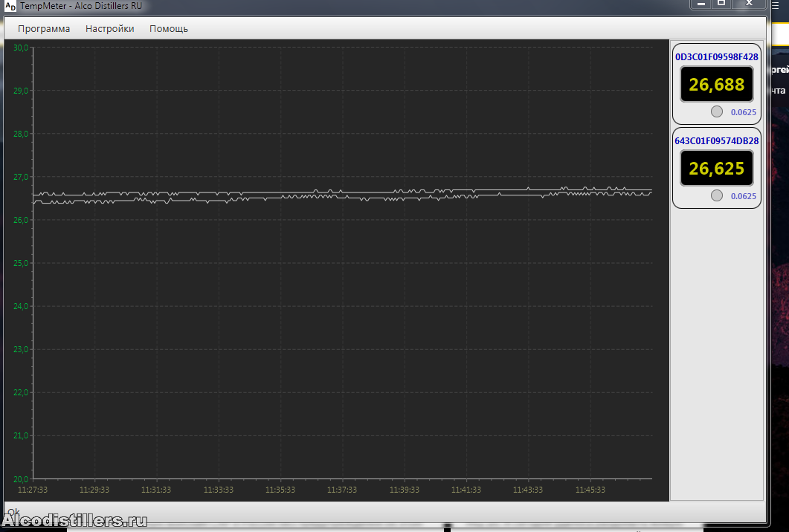
Task: Select sensor ID label 0D3C01F09598F428
Action: [716, 56]
